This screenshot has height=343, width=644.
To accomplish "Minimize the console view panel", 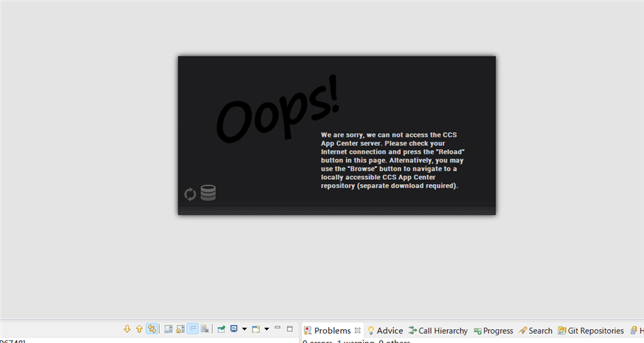I will pos(278,328).
